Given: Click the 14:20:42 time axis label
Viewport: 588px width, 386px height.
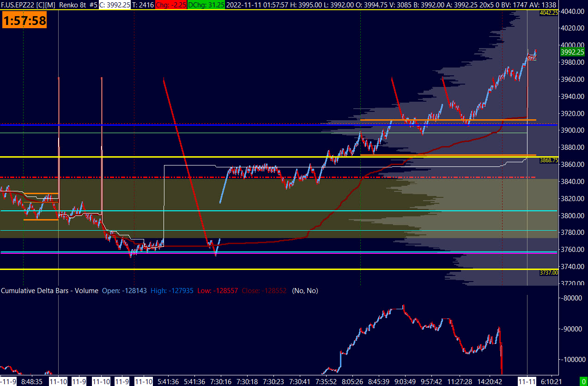Looking at the screenshot, I should [490, 382].
